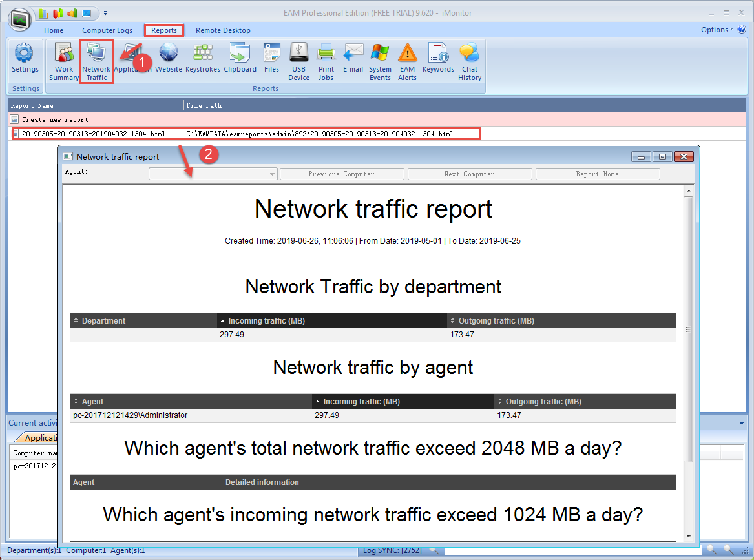754x560 pixels.
Task: Switch to the Remote Desktop tab
Action: coord(223,30)
